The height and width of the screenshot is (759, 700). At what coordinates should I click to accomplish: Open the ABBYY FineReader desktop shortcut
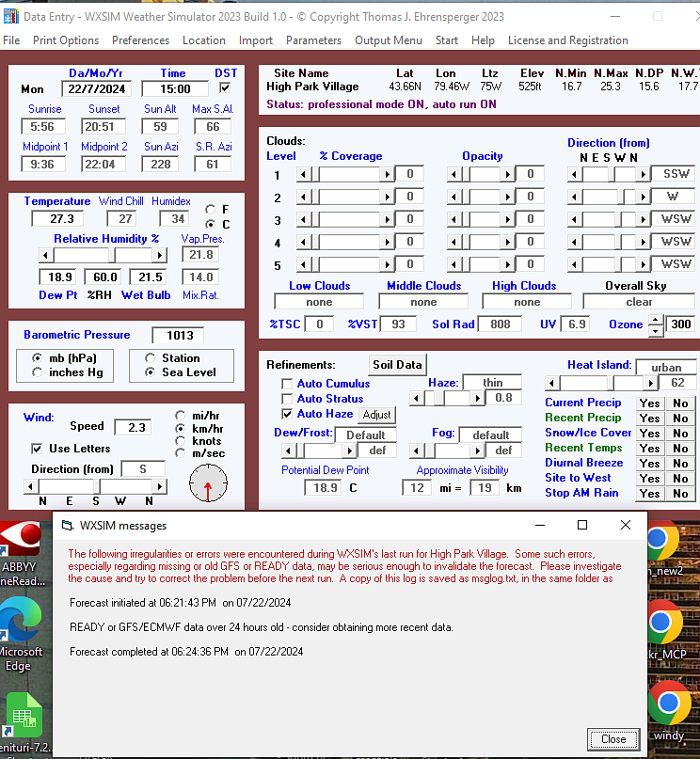click(x=22, y=553)
